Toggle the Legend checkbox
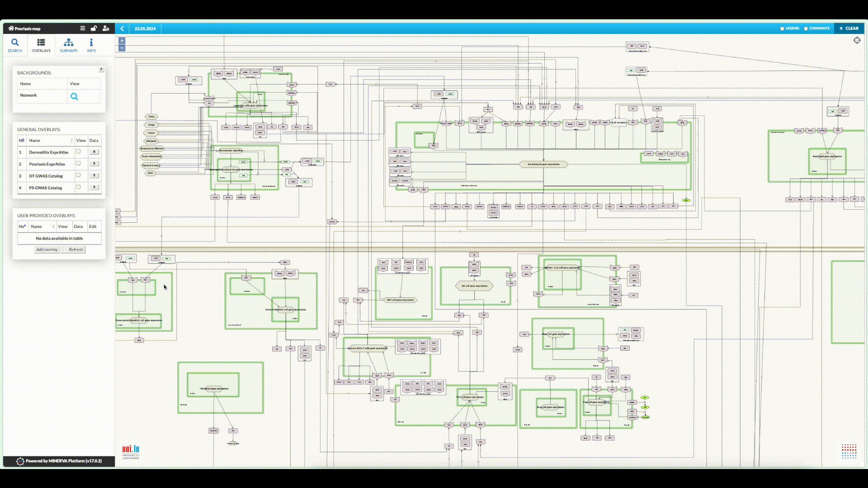The height and width of the screenshot is (488, 868). tap(782, 28)
